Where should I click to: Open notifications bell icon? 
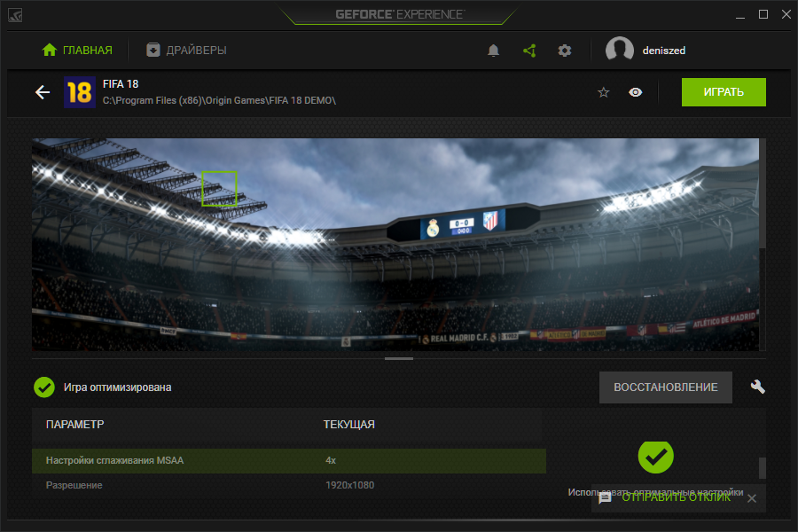493,51
